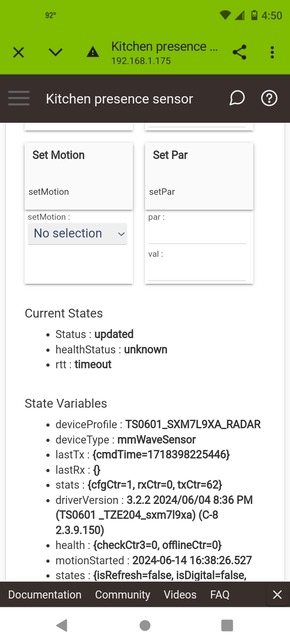290x644 pixels.
Task: Dismiss the footer bar with X
Action: click(278, 594)
